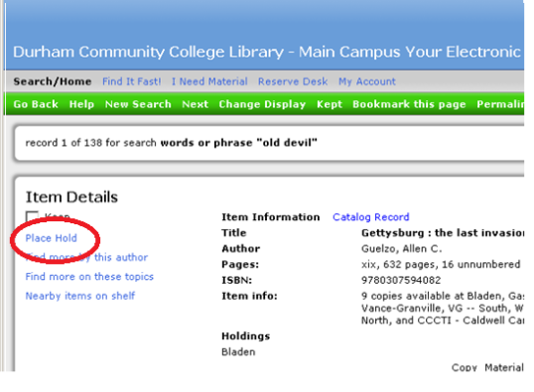Find more by this author
Viewport: 534px width, 392px height.
point(86,257)
